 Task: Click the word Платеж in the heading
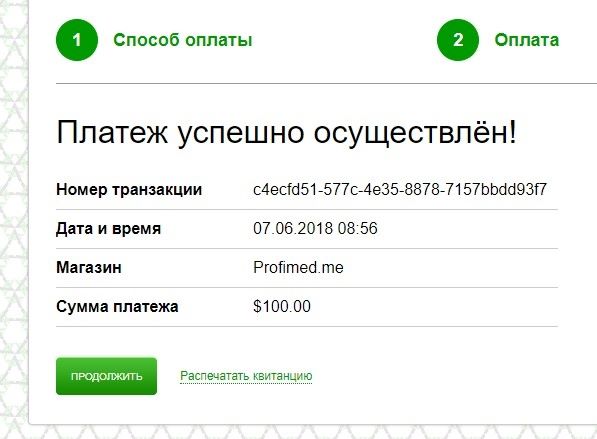[x=112, y=132]
